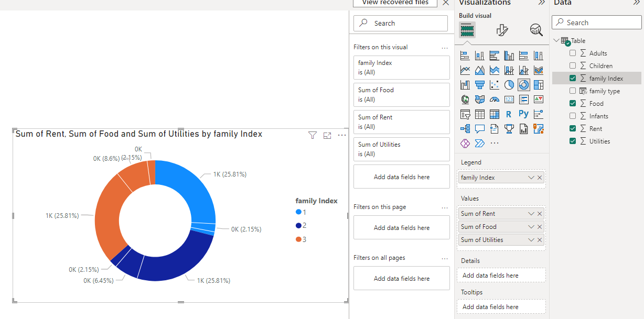Check the family type field checkbox
The height and width of the screenshot is (319, 644).
pyautogui.click(x=573, y=91)
